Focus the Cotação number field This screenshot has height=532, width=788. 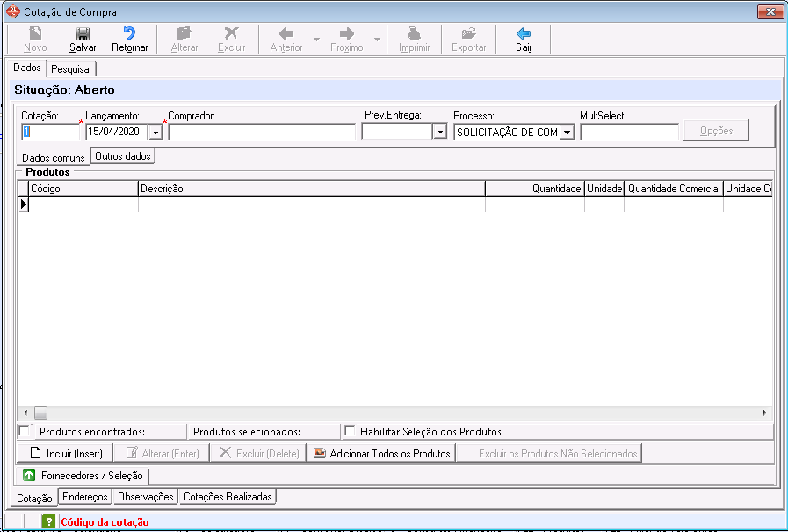coord(50,132)
